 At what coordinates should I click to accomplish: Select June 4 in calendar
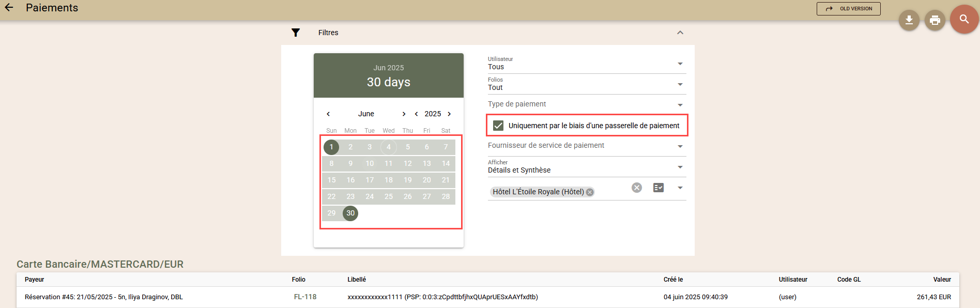point(389,147)
